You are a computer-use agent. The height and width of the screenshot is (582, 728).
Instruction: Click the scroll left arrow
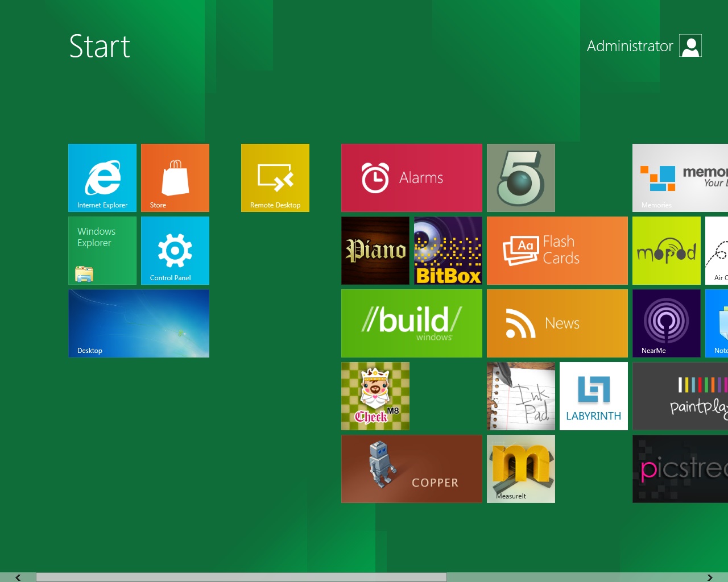pyautogui.click(x=18, y=577)
